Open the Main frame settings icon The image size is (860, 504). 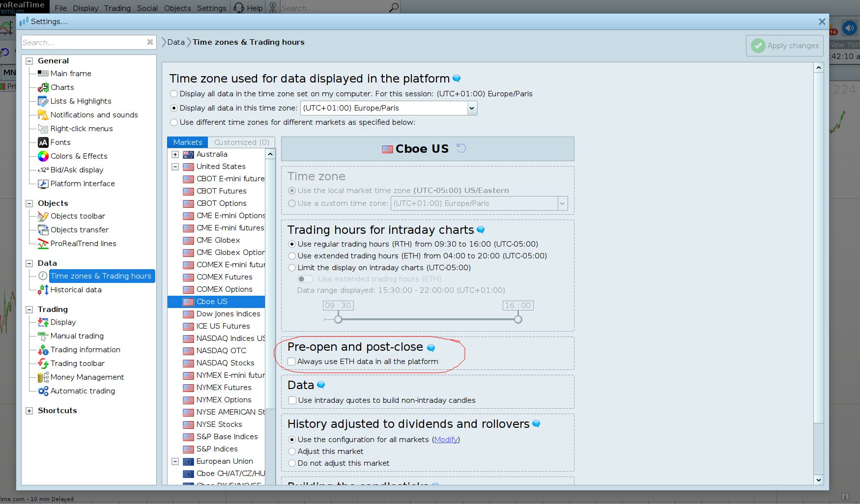(x=43, y=74)
